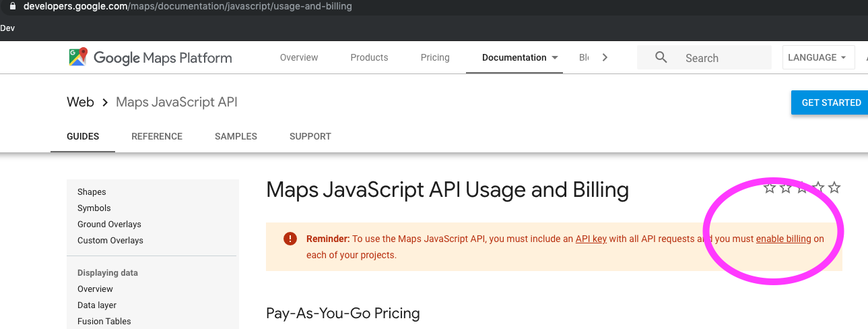Click the Web breadcrumb link
The image size is (868, 329).
tap(80, 102)
